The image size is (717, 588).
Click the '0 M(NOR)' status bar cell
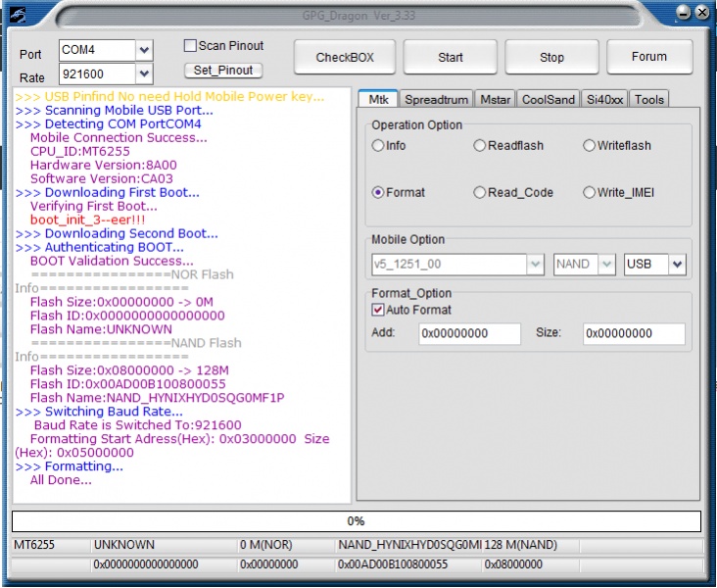[287, 545]
